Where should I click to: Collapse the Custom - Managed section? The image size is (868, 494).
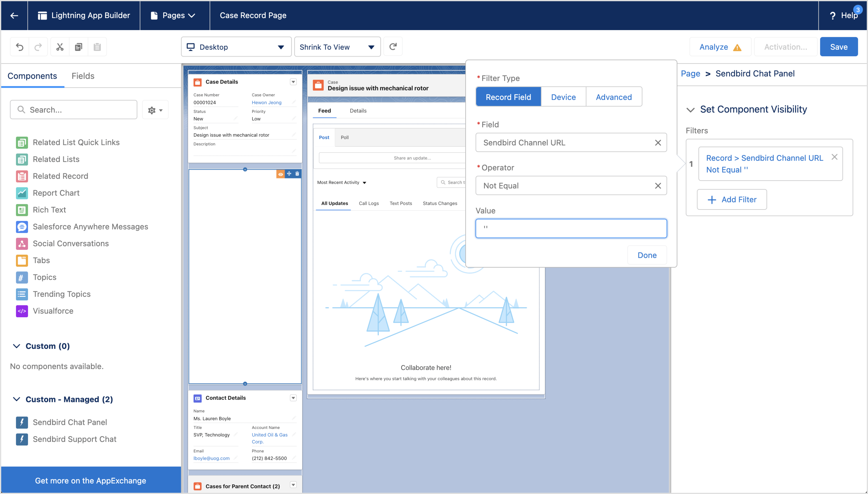click(16, 399)
